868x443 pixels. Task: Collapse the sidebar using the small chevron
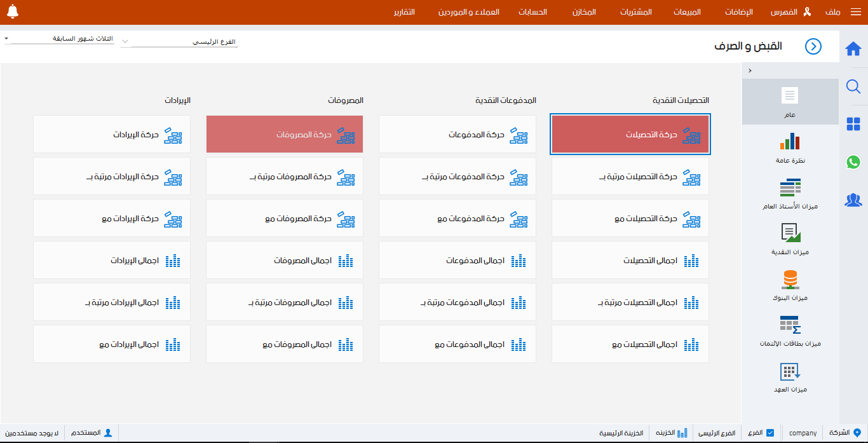tap(750, 71)
